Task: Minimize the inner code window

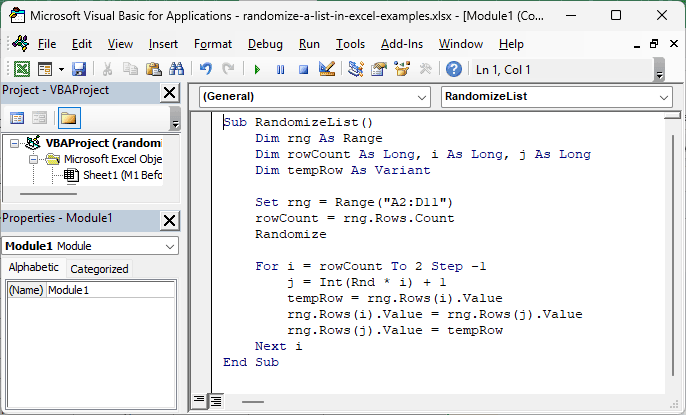Action: point(637,44)
